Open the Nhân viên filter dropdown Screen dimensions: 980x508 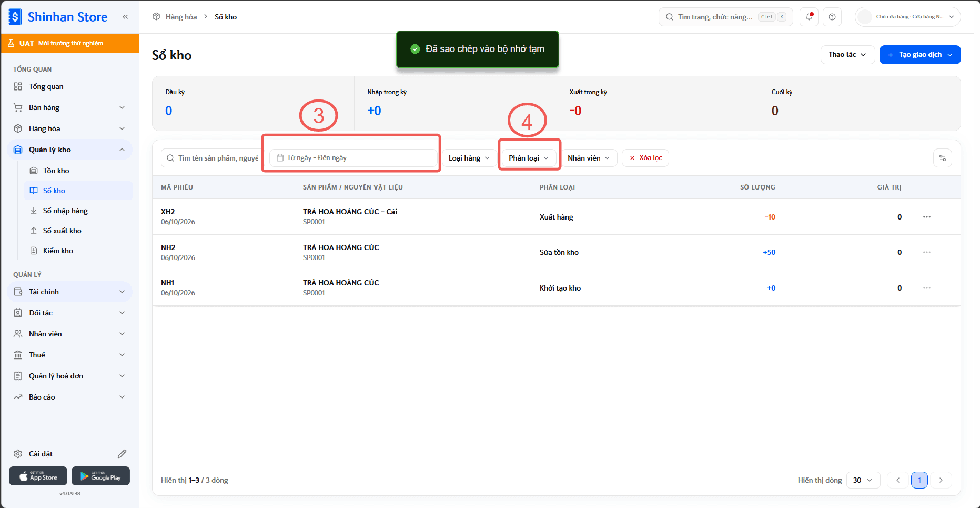(x=589, y=158)
